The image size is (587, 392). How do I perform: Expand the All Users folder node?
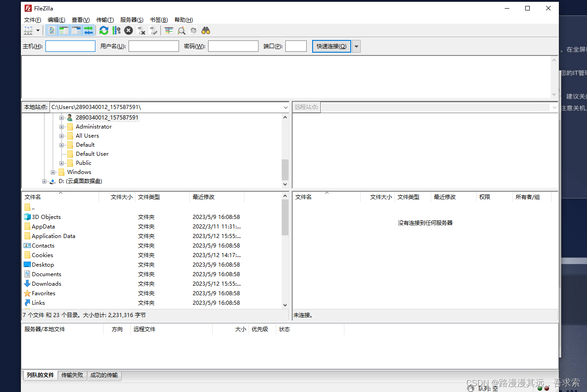click(62, 136)
